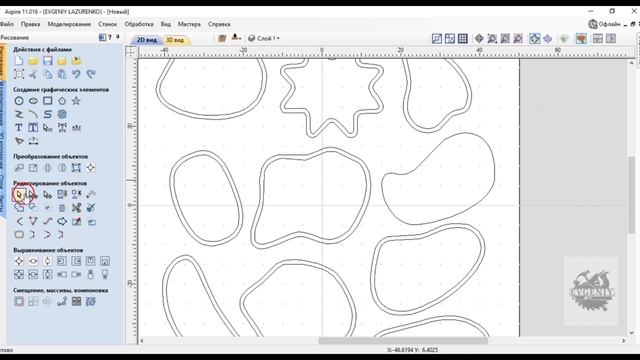Click the Zoom to box magnifier icon
Screen dimensions: 640x360
(x=492, y=39)
